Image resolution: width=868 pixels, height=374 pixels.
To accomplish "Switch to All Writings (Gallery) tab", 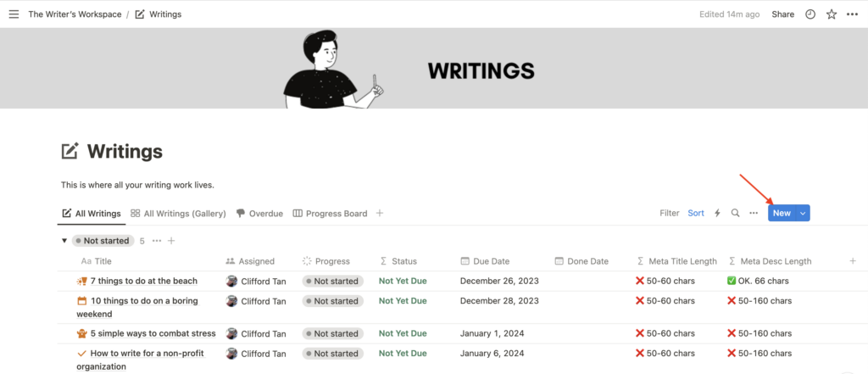I will tap(178, 214).
